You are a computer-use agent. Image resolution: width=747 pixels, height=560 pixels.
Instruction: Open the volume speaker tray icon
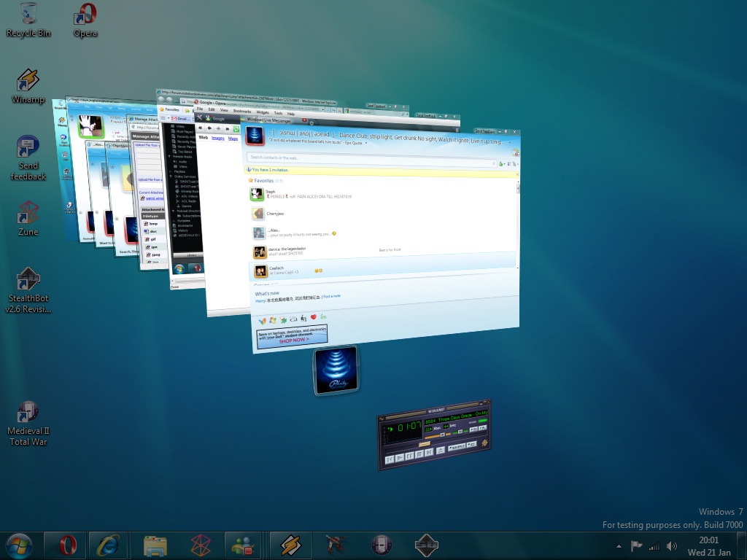pos(672,546)
